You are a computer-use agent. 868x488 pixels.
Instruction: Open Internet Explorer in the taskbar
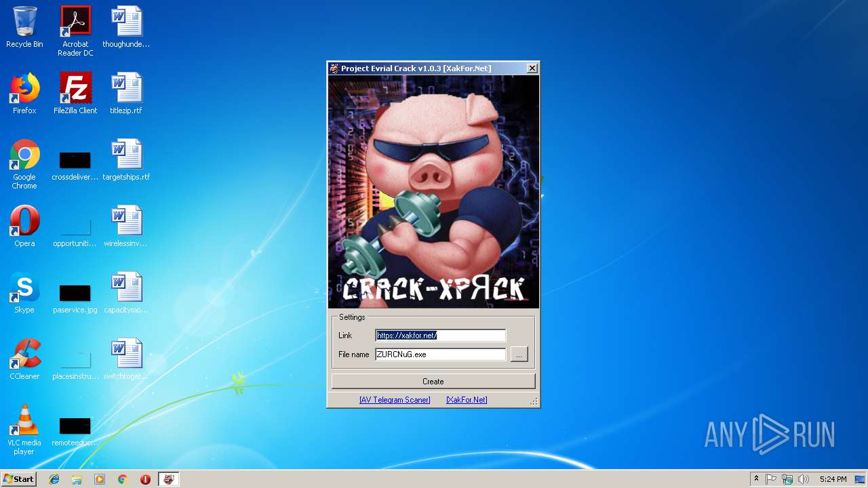click(x=54, y=479)
